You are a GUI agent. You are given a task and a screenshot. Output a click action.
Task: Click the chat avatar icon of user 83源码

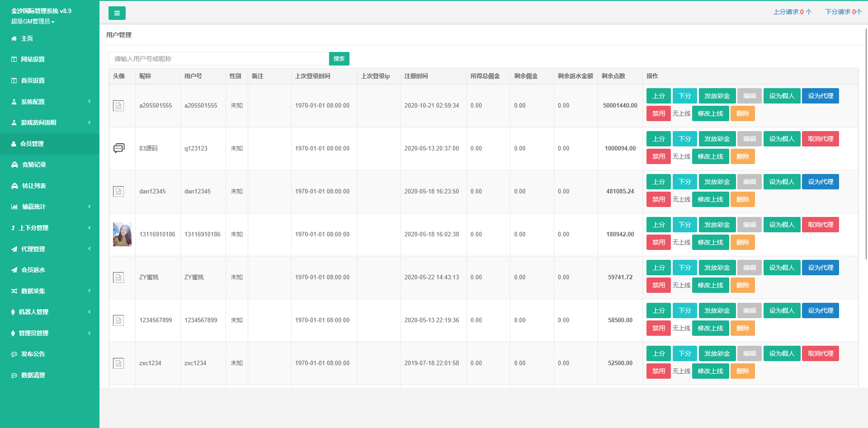pyautogui.click(x=118, y=148)
